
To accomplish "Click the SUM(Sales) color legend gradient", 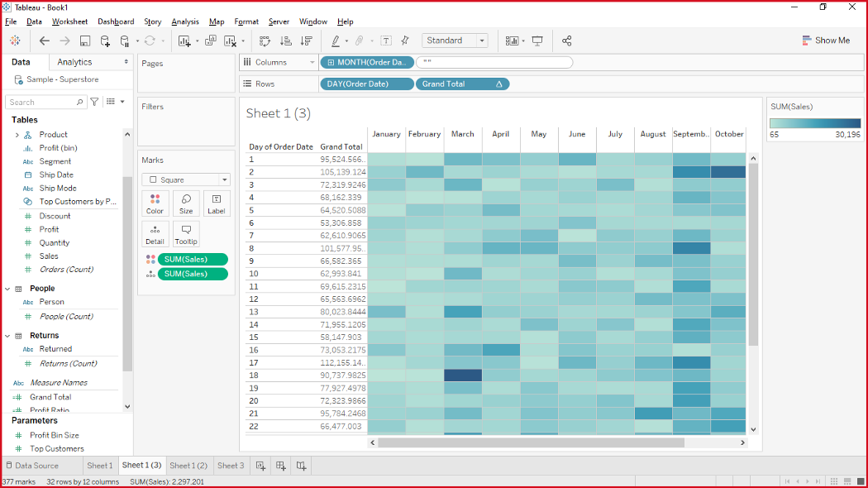I will 815,123.
